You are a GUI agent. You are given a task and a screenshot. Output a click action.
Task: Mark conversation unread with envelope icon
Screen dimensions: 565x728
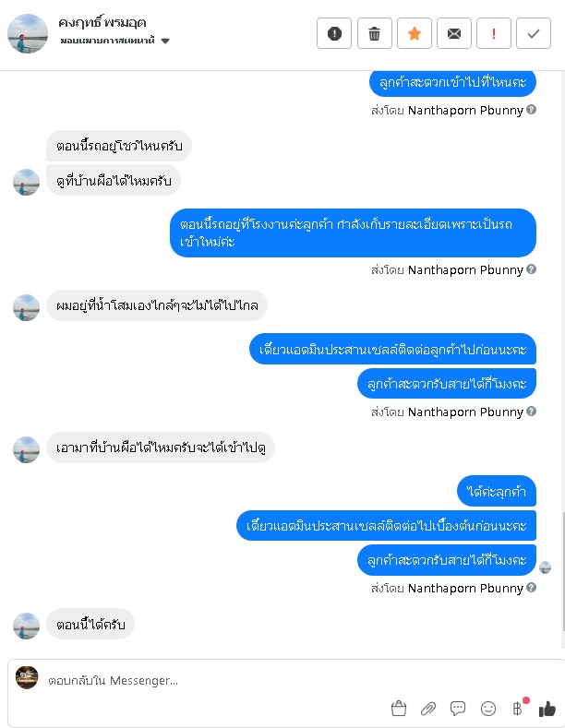[454, 33]
